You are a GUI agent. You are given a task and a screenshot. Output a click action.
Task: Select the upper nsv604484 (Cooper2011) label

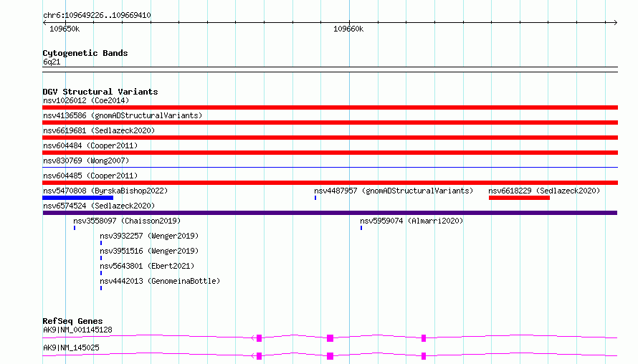(x=90, y=145)
